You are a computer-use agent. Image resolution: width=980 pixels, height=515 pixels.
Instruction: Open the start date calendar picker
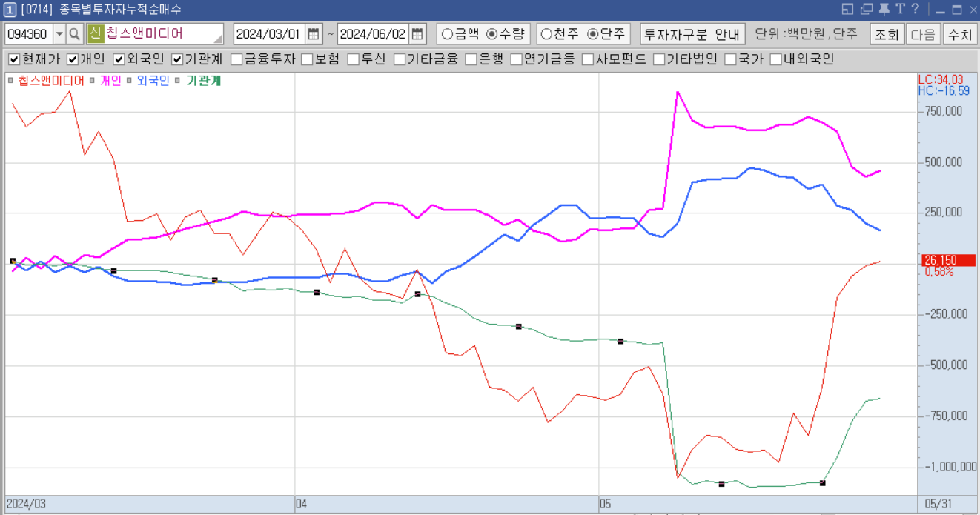click(314, 34)
